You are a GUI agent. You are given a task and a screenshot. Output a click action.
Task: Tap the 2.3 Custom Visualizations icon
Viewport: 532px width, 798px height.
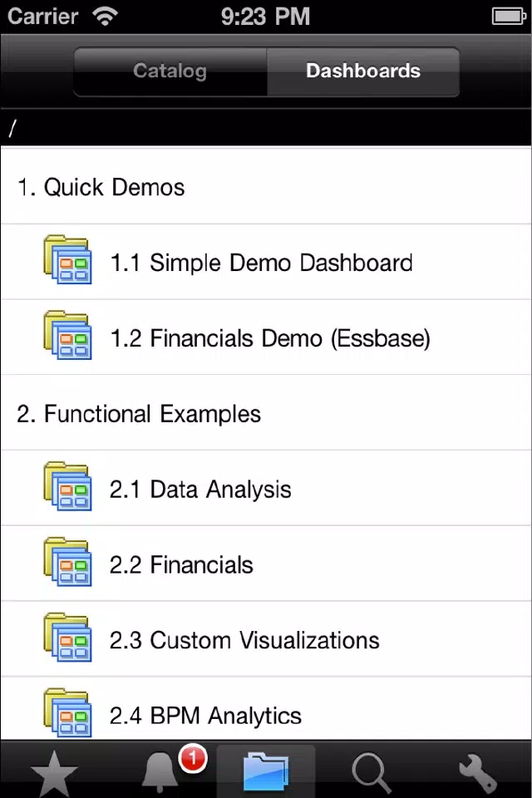(x=67, y=638)
